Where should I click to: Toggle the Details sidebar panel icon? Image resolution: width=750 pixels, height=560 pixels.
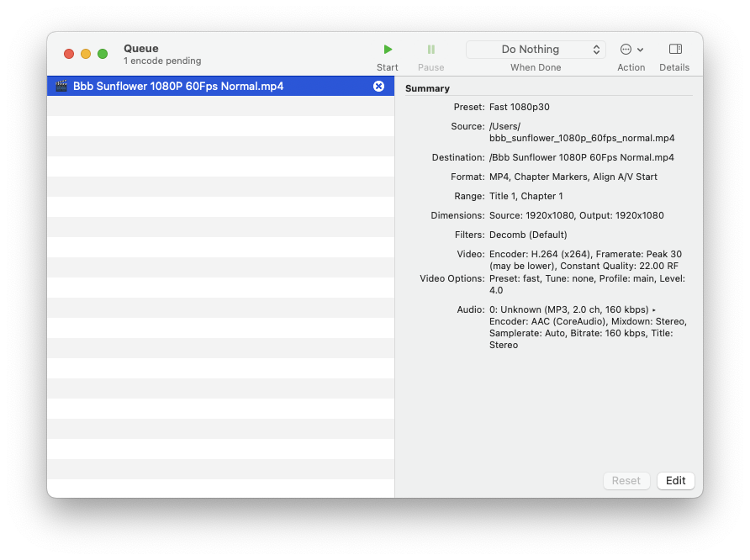tap(674, 50)
